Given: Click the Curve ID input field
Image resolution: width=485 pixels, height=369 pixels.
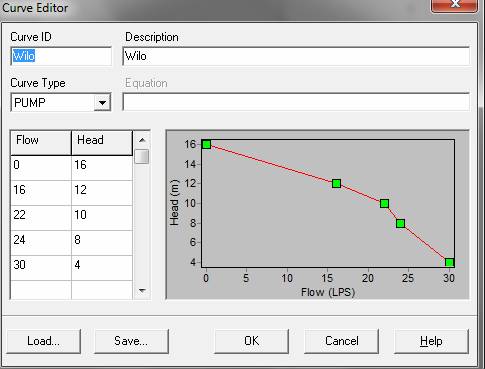Looking at the screenshot, I should [61, 56].
